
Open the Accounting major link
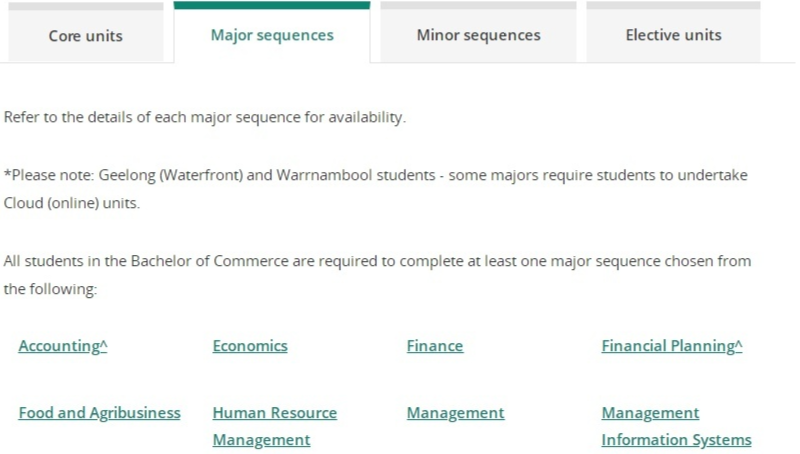62,346
